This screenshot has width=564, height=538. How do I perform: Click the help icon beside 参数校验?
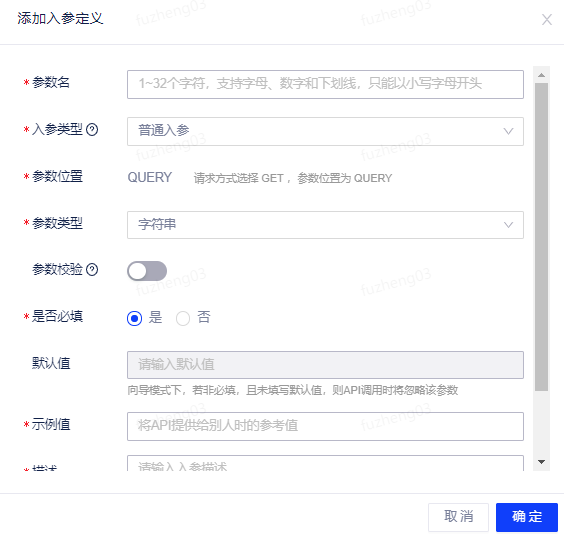pyautogui.click(x=92, y=269)
